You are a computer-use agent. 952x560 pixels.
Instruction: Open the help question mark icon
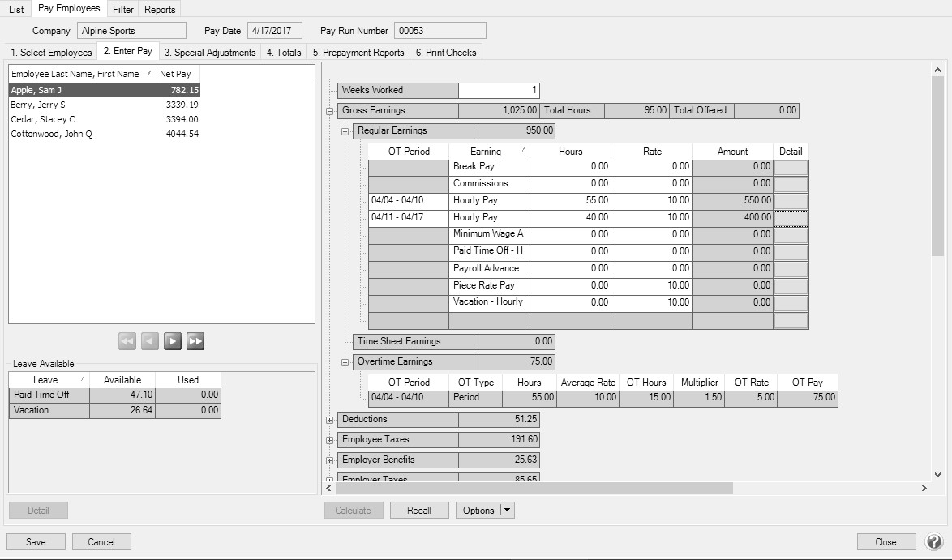tap(934, 541)
